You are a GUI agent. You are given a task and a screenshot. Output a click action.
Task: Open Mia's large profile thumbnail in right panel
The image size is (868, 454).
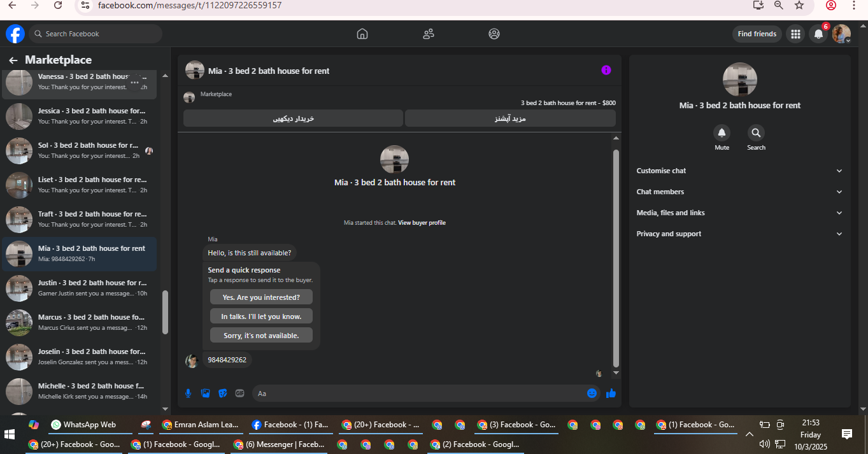coord(739,79)
